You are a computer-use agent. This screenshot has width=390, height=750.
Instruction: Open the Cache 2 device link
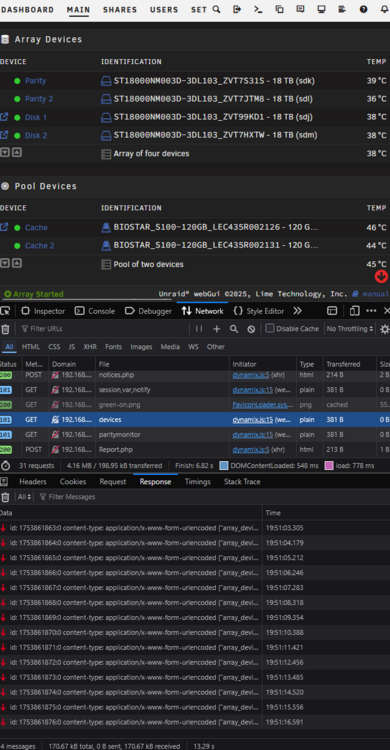40,246
